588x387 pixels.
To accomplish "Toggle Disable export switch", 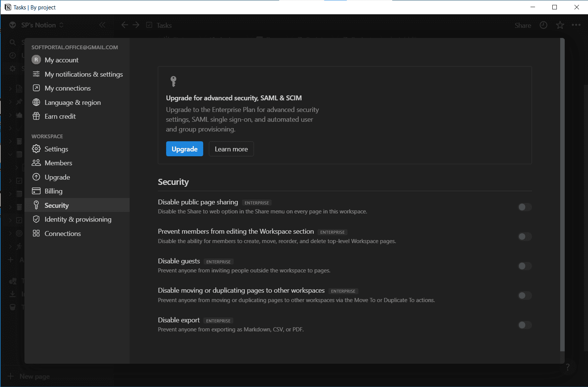I will tap(525, 325).
